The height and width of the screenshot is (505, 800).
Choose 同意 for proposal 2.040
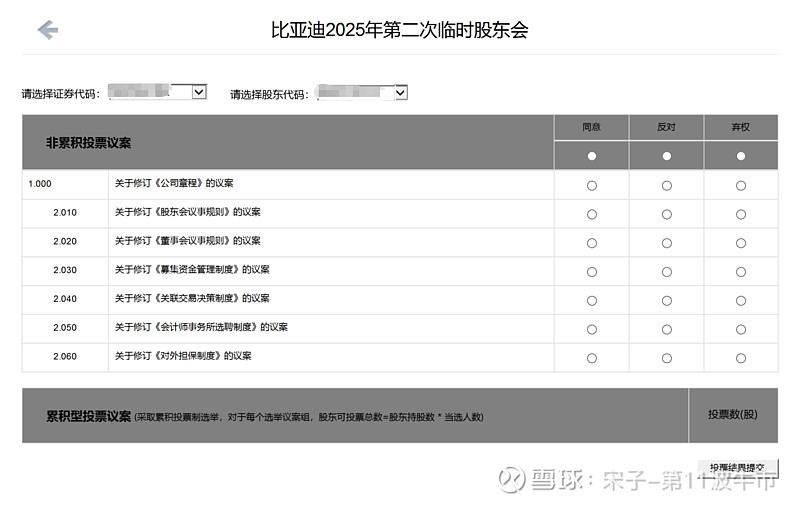592,301
